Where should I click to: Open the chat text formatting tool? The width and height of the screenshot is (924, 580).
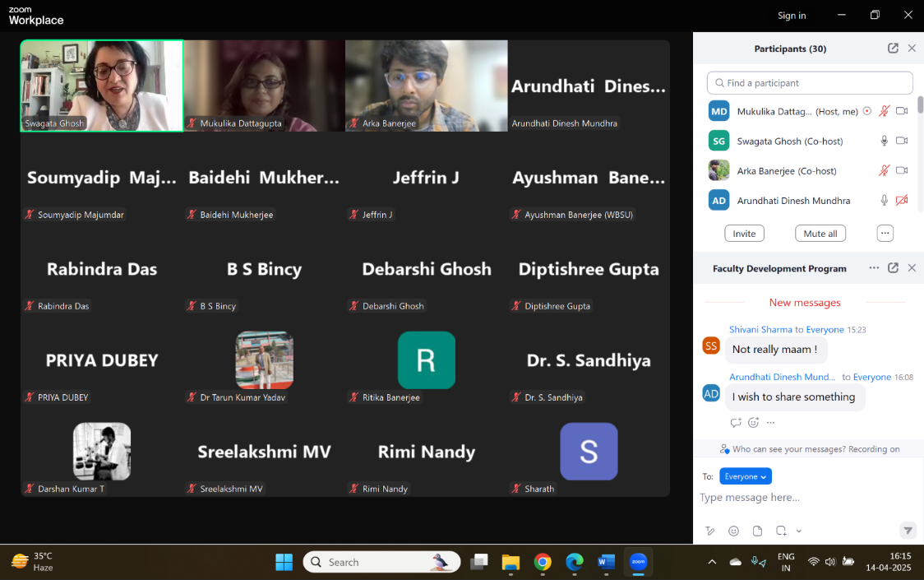tap(710, 531)
